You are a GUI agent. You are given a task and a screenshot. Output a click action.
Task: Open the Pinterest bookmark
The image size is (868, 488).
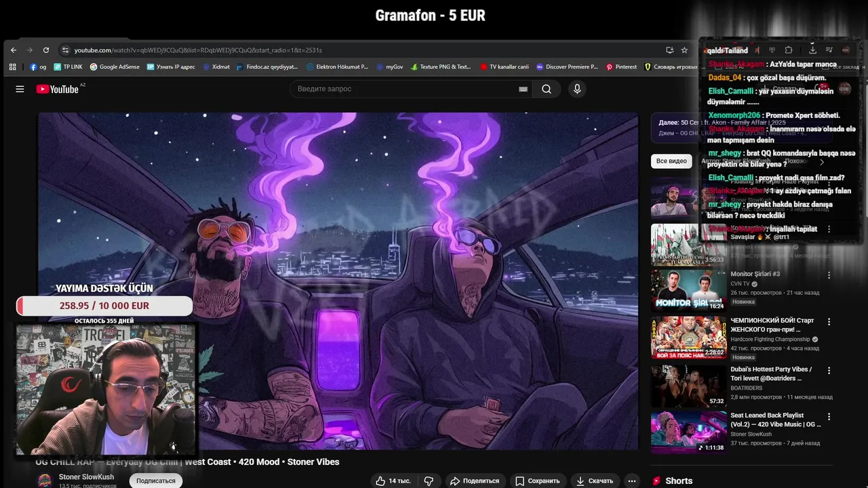pyautogui.click(x=621, y=67)
